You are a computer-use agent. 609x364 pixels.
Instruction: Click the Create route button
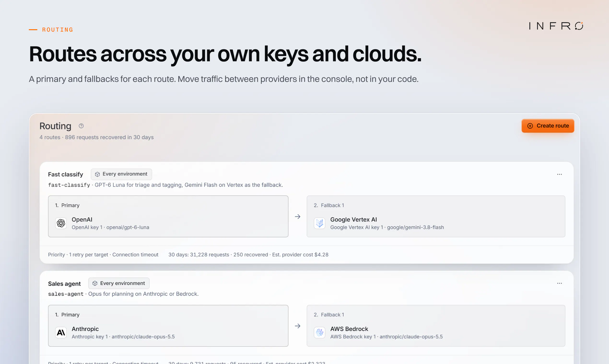pos(548,126)
